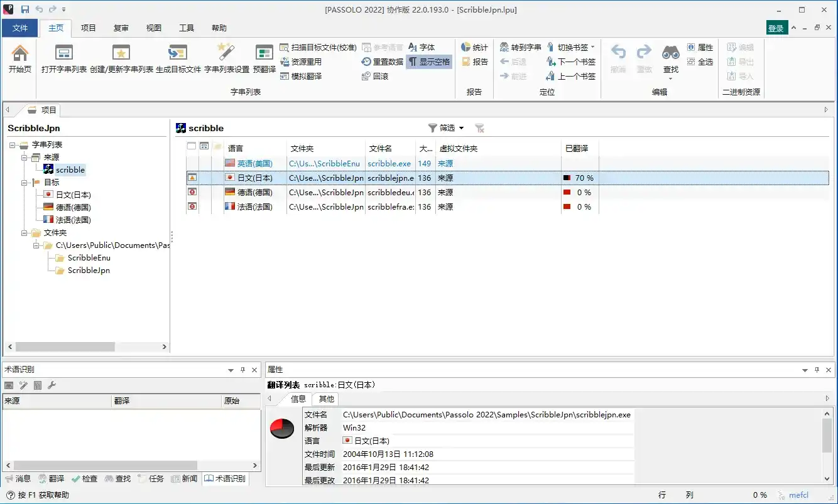Image resolution: width=838 pixels, height=504 pixels.
Task: Open the 开始页 start page
Action: (20, 59)
